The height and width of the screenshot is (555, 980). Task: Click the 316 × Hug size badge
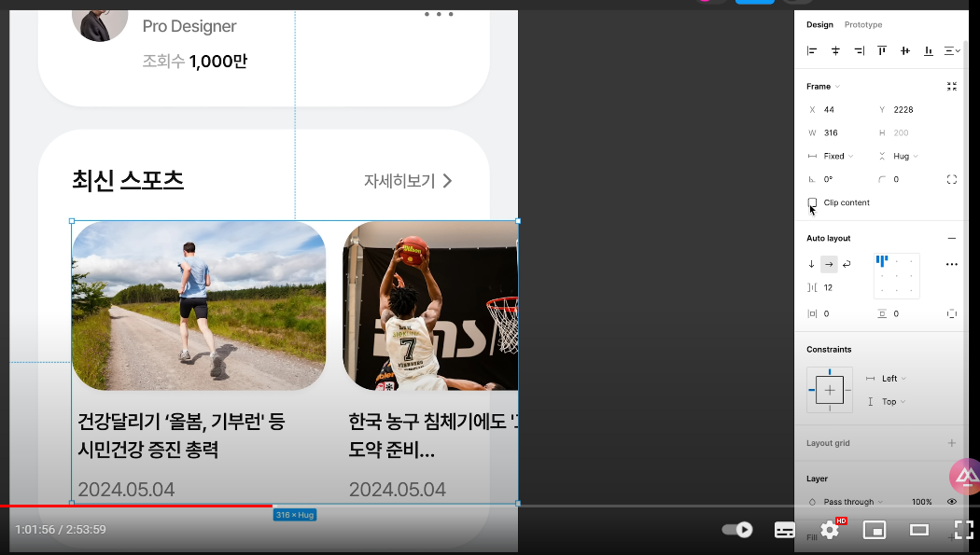(294, 515)
